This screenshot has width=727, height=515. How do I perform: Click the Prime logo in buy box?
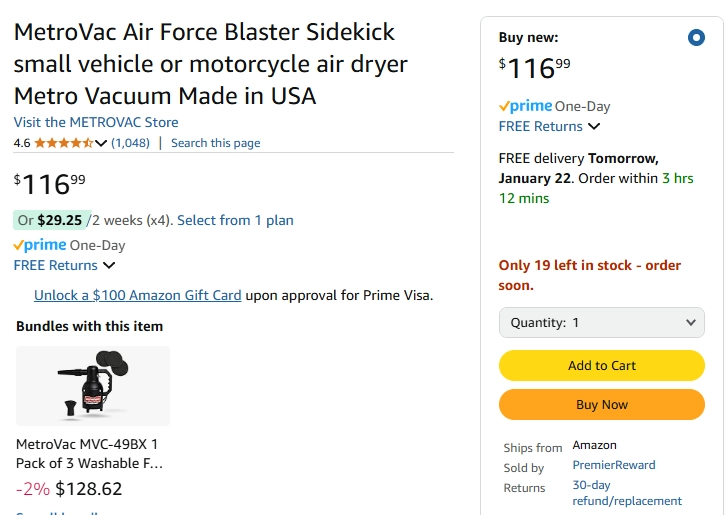click(526, 106)
